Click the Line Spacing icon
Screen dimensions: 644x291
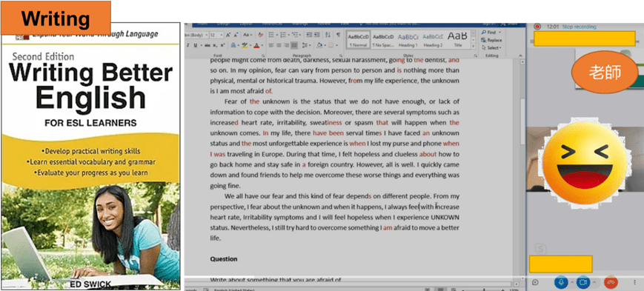pyautogui.click(x=305, y=45)
